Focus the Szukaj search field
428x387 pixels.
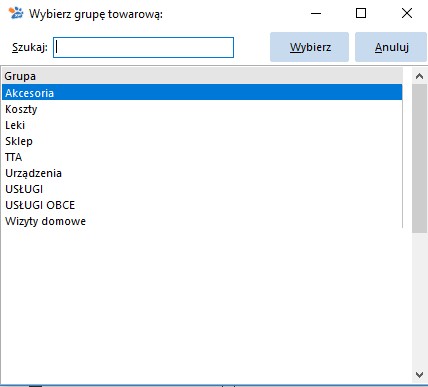coord(143,47)
